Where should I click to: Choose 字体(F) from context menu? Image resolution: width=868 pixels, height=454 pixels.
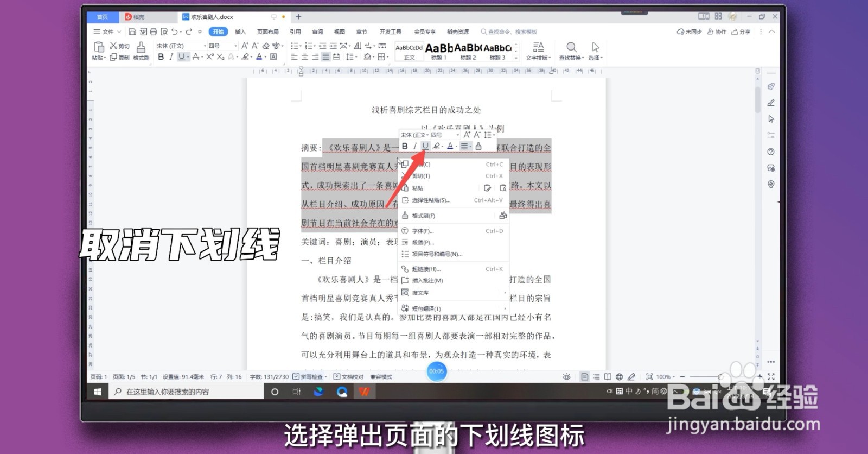pos(453,231)
